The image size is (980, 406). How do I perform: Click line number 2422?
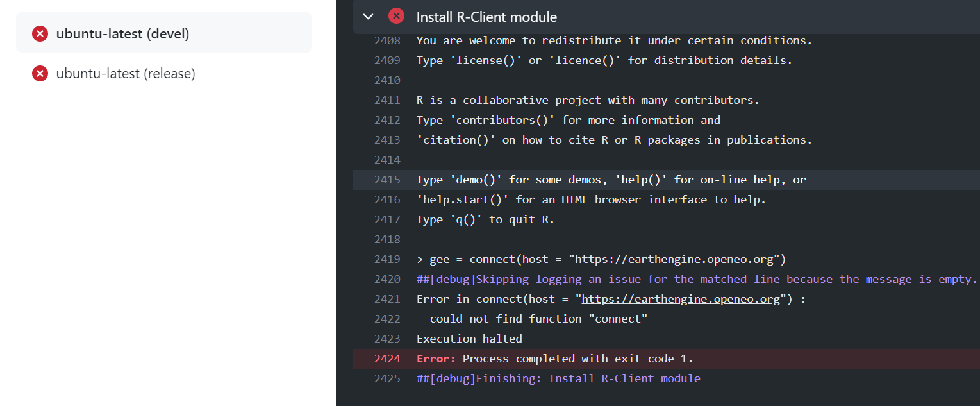click(387, 319)
